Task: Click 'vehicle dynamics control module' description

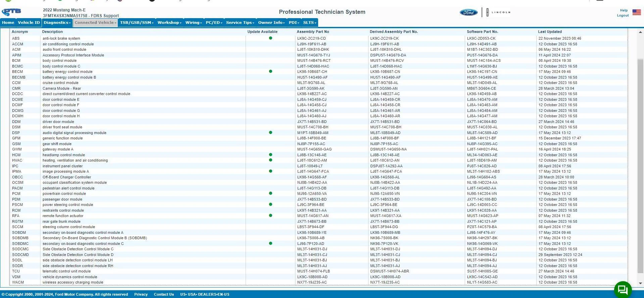Action: [x=70, y=277]
